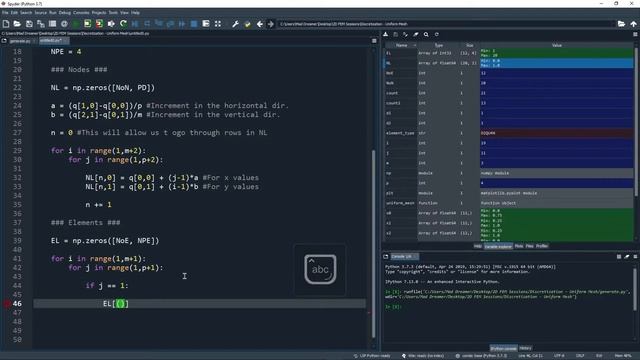Browse console tabs icon
640x360 pixels.
tap(386, 257)
